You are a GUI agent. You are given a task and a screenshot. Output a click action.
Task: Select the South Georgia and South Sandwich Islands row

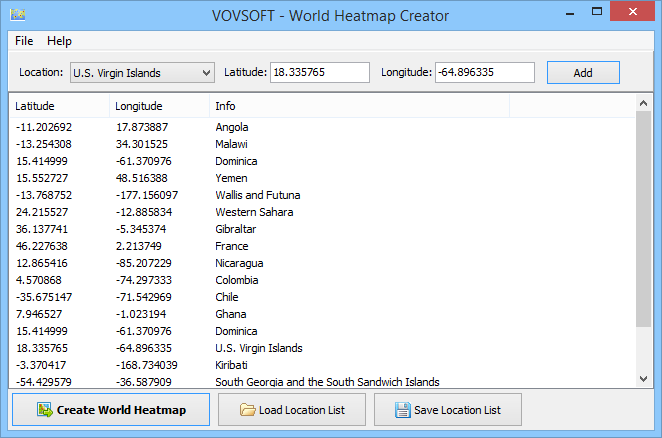322,382
